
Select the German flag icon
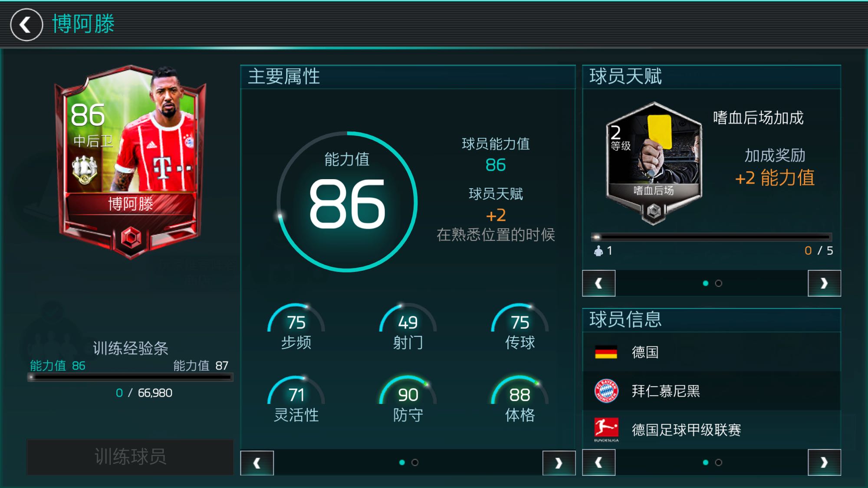[606, 352]
